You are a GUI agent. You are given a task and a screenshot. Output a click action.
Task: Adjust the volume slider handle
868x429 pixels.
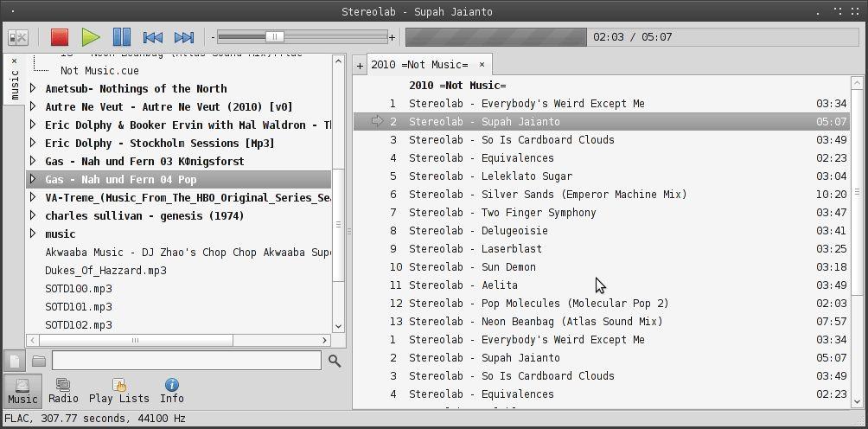pyautogui.click(x=275, y=37)
